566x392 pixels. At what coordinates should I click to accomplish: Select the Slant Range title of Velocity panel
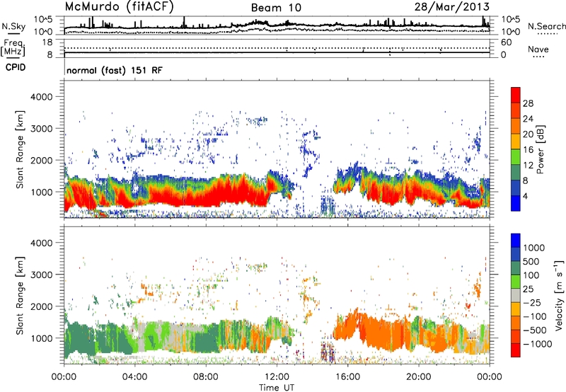20,296
